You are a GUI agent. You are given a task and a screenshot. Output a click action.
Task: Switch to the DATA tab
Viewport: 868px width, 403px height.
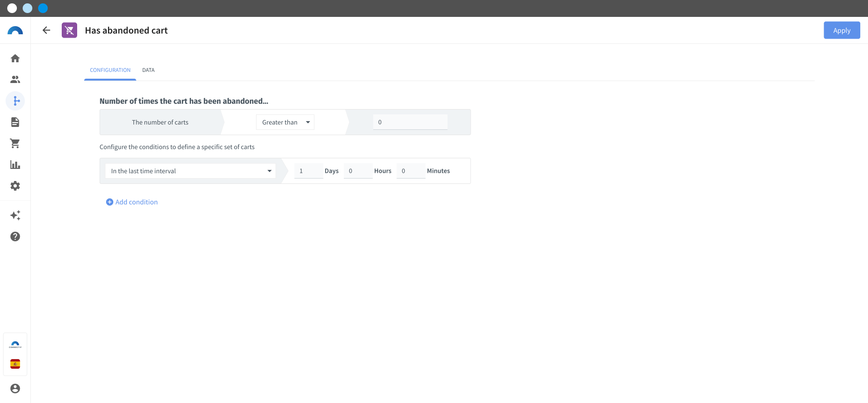click(149, 70)
